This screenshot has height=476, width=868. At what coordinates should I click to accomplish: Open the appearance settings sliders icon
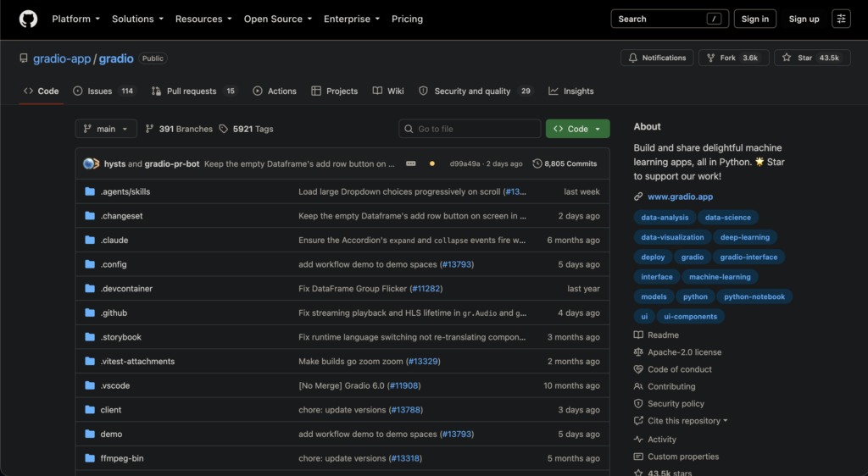click(841, 19)
